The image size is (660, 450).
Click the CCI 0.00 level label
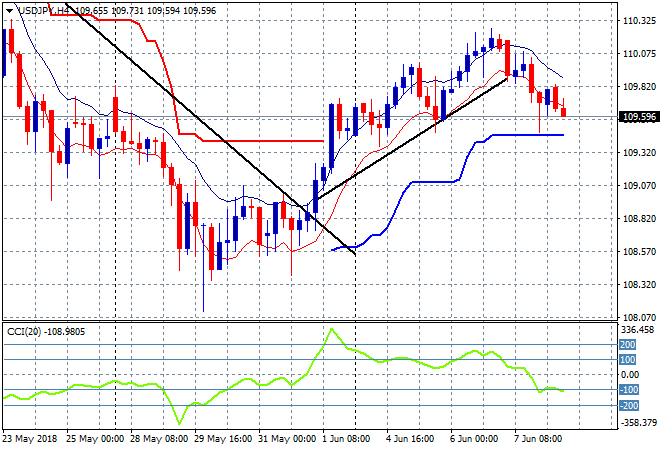tap(630, 375)
